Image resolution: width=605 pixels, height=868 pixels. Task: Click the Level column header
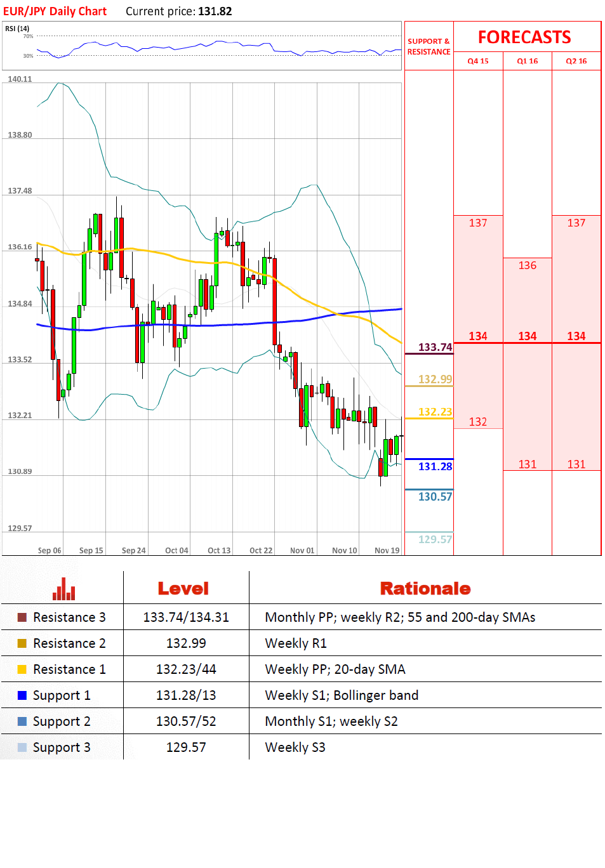[183, 589]
